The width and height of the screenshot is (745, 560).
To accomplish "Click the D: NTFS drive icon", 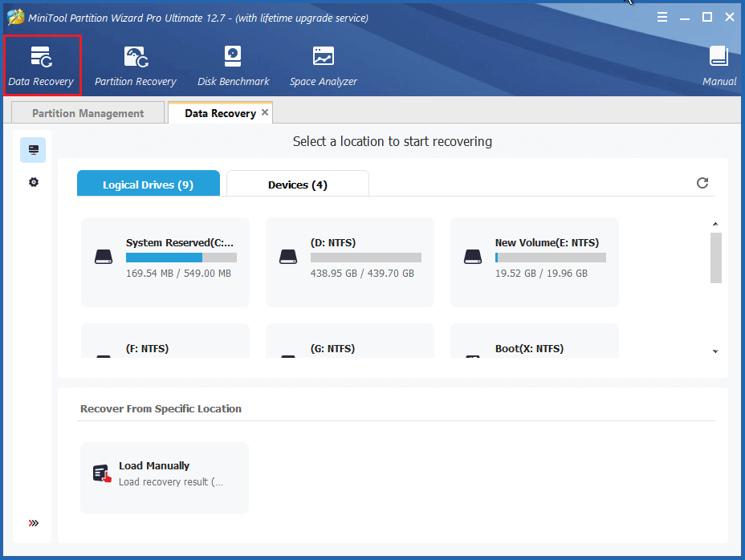I will click(x=288, y=257).
